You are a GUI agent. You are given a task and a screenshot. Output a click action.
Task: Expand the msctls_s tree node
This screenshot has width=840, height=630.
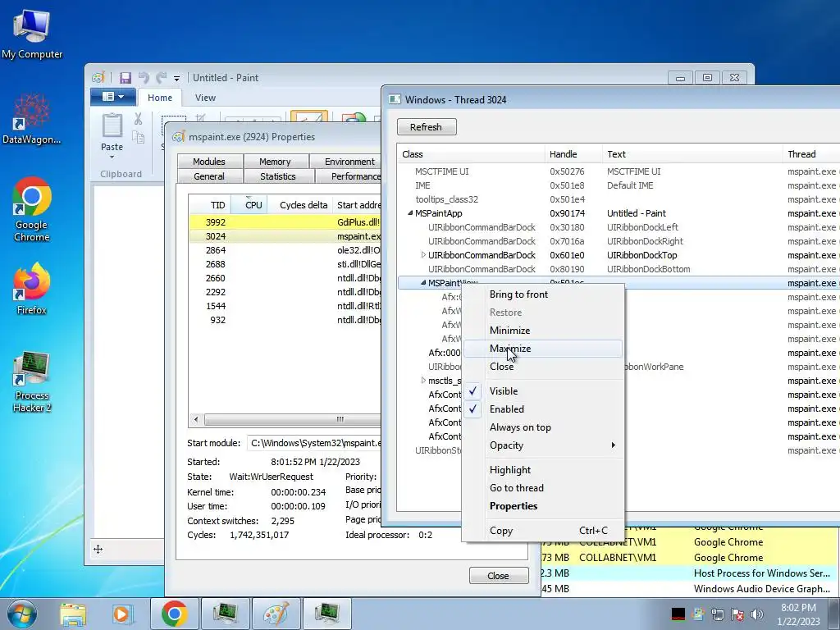click(x=423, y=381)
